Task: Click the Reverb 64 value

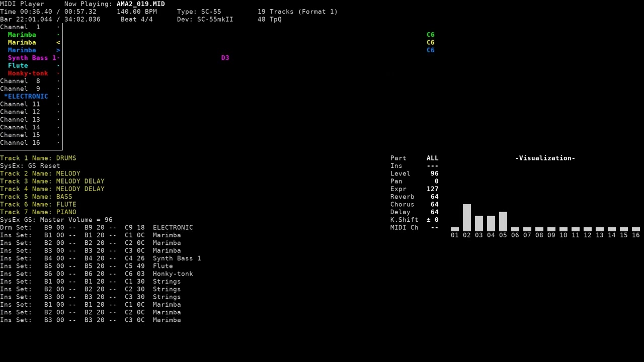Action: [x=435, y=197]
